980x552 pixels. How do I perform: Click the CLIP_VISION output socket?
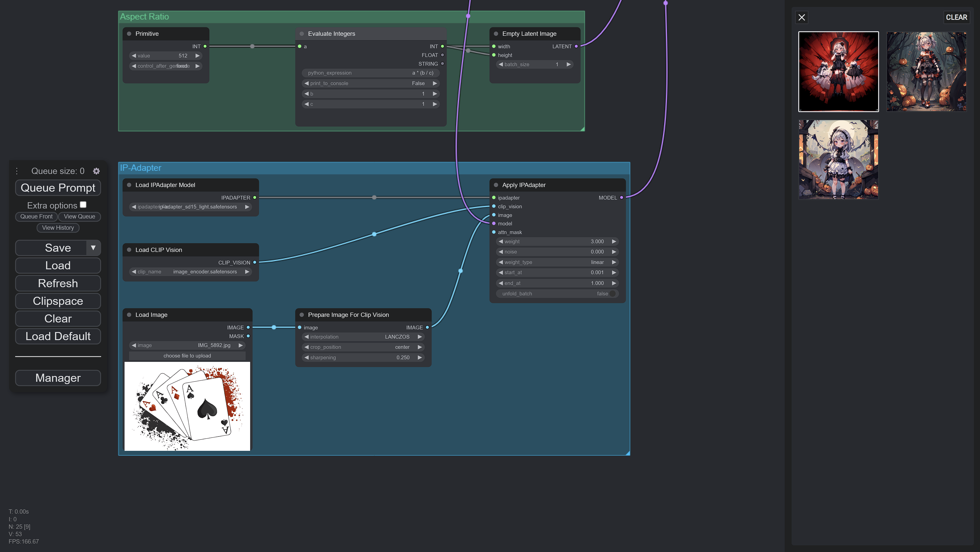pos(255,262)
